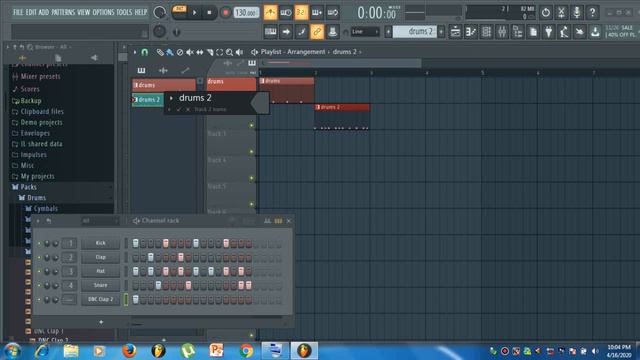640x360 pixels.
Task: Select the playlist Playback speaker tool
Action: pyautogui.click(x=240, y=52)
